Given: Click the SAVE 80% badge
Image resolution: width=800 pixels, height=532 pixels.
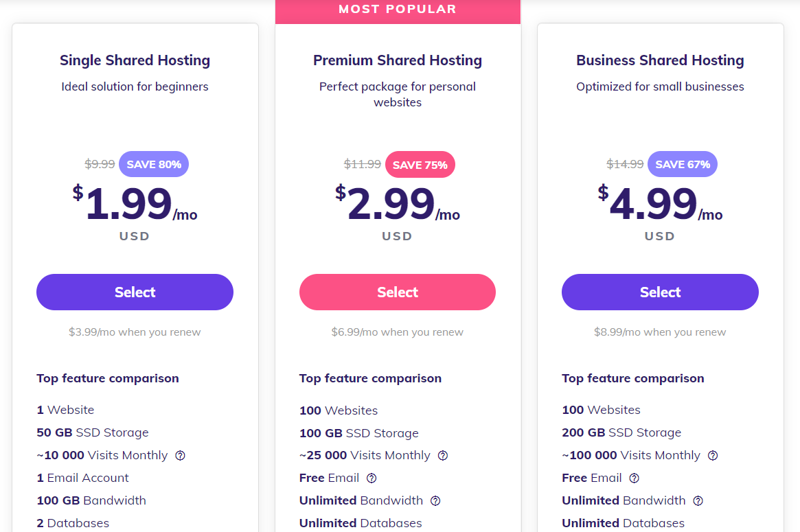Looking at the screenshot, I should pyautogui.click(x=154, y=164).
